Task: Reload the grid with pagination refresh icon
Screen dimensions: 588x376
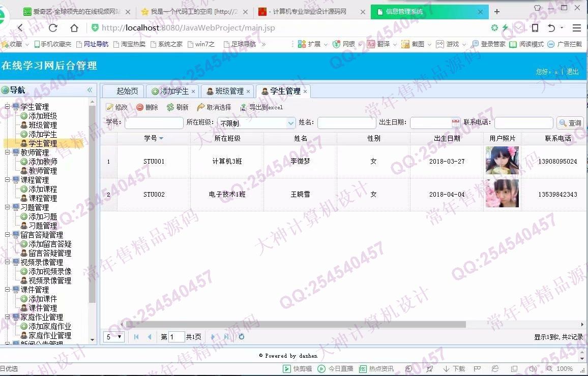Action: (x=242, y=337)
